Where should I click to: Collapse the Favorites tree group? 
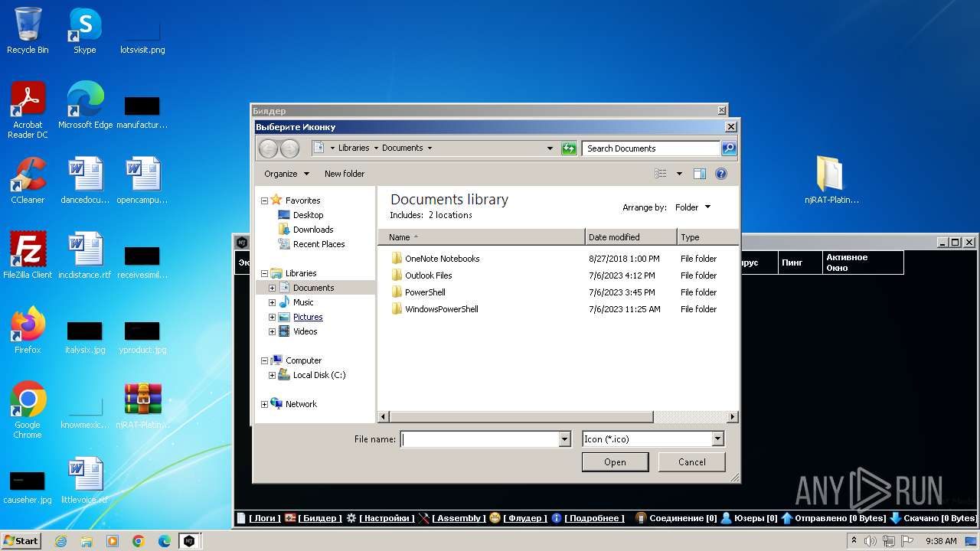pyautogui.click(x=265, y=201)
